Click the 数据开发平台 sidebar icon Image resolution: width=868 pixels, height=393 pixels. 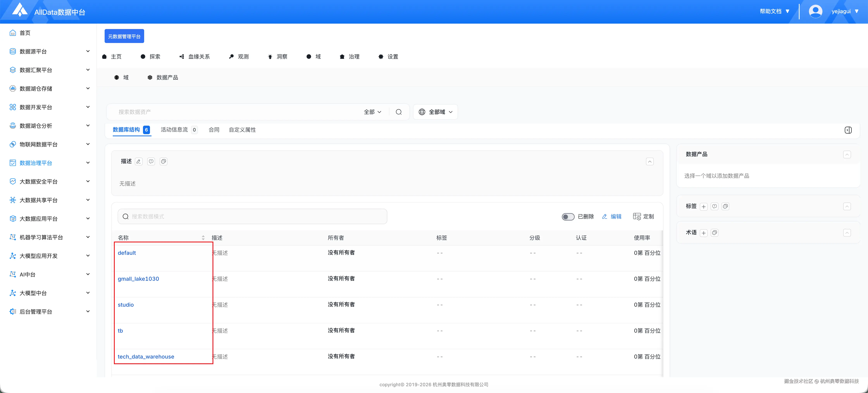coord(13,107)
